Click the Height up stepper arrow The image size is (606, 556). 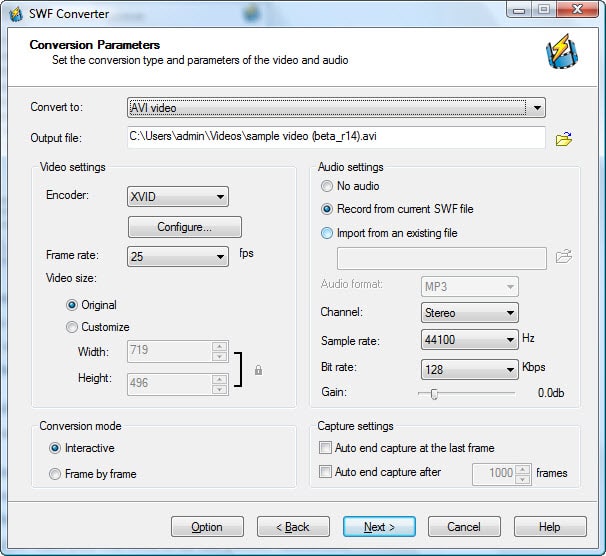[x=220, y=379]
